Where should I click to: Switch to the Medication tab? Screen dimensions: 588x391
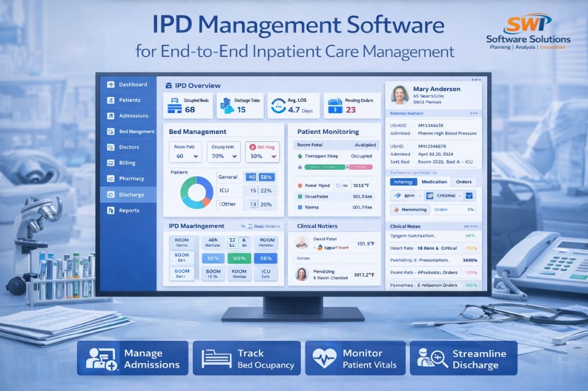point(434,181)
